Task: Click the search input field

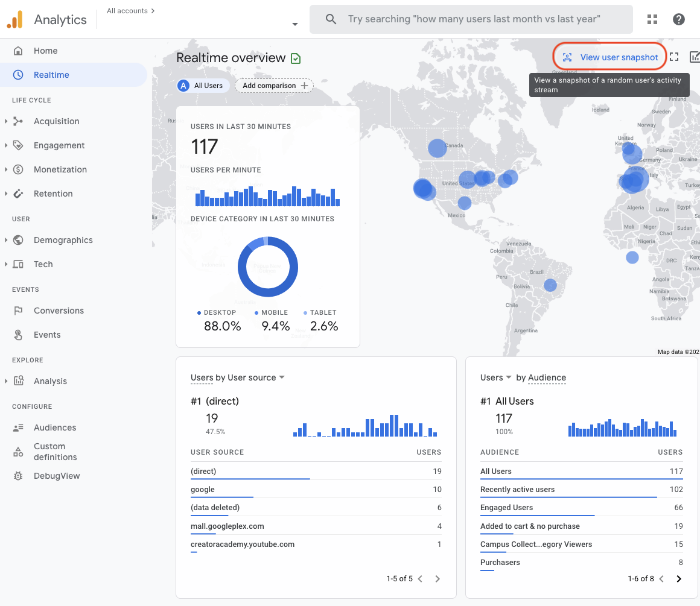Action: coord(474,19)
